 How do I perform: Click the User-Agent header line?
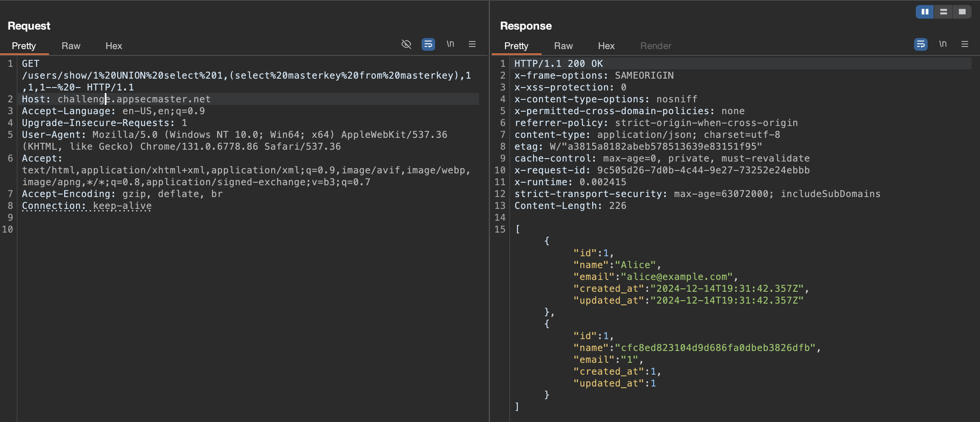[234, 140]
